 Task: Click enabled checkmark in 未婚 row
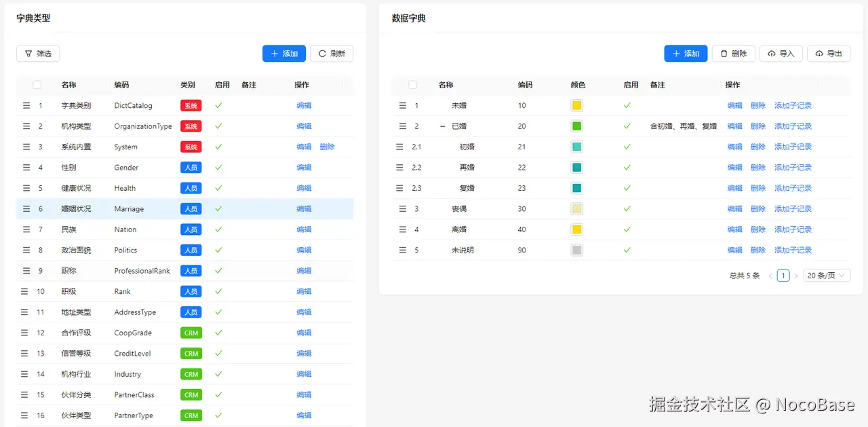coord(627,105)
